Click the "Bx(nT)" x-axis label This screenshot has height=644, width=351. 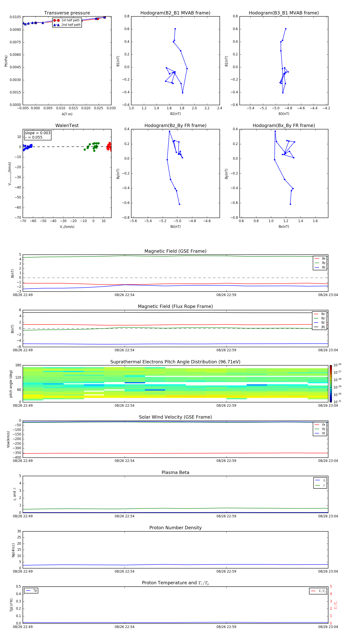point(284,227)
